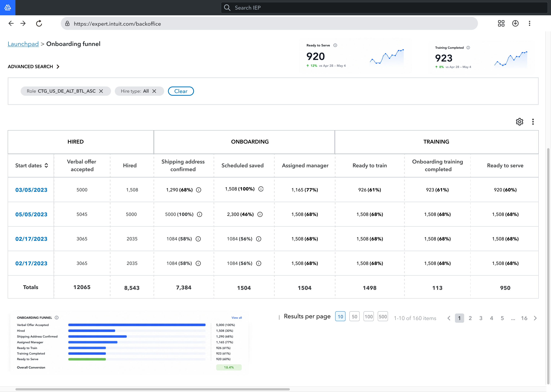551x392 pixels.
Task: Click the info icon beside 1,290 (68%)
Action: tap(199, 190)
